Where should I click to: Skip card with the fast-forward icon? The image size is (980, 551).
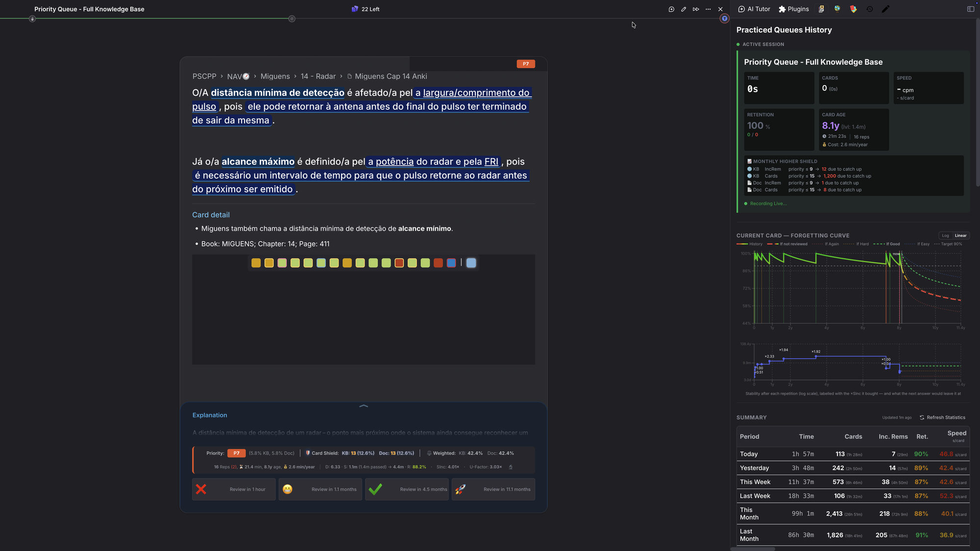click(696, 9)
